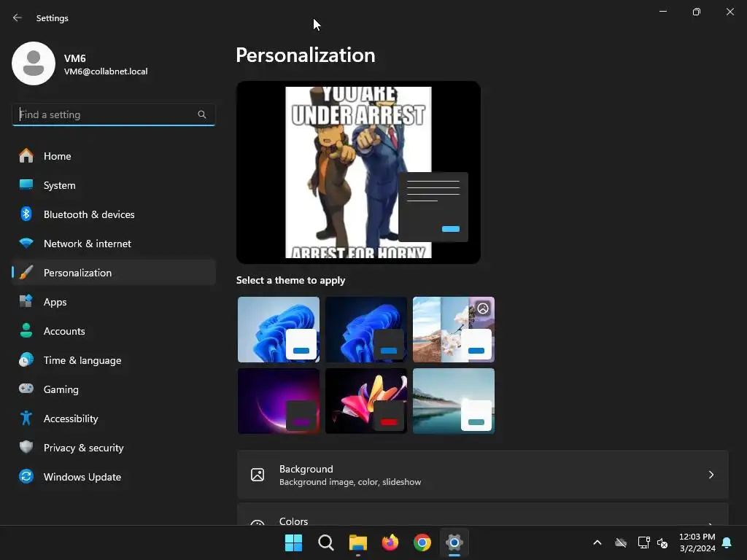Open the Colors settings row
This screenshot has height=560, width=747.
pyautogui.click(x=483, y=514)
